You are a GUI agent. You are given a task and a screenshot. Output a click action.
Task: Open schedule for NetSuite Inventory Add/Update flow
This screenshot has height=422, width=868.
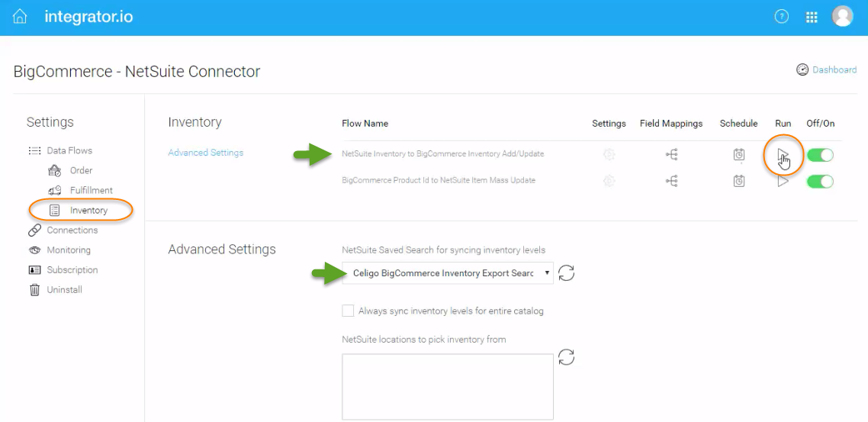tap(739, 154)
